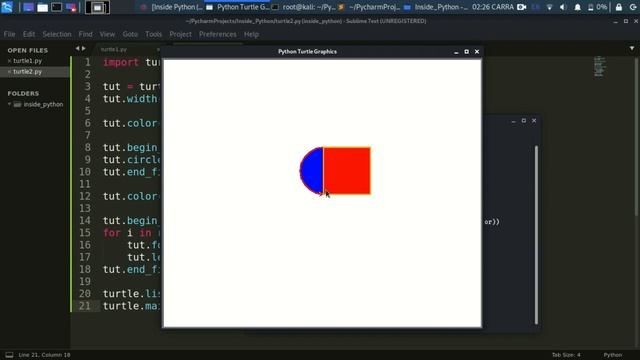Screen dimensions: 640x360
Task: Click the logout icon in panel
Action: pyautogui.click(x=633, y=7)
